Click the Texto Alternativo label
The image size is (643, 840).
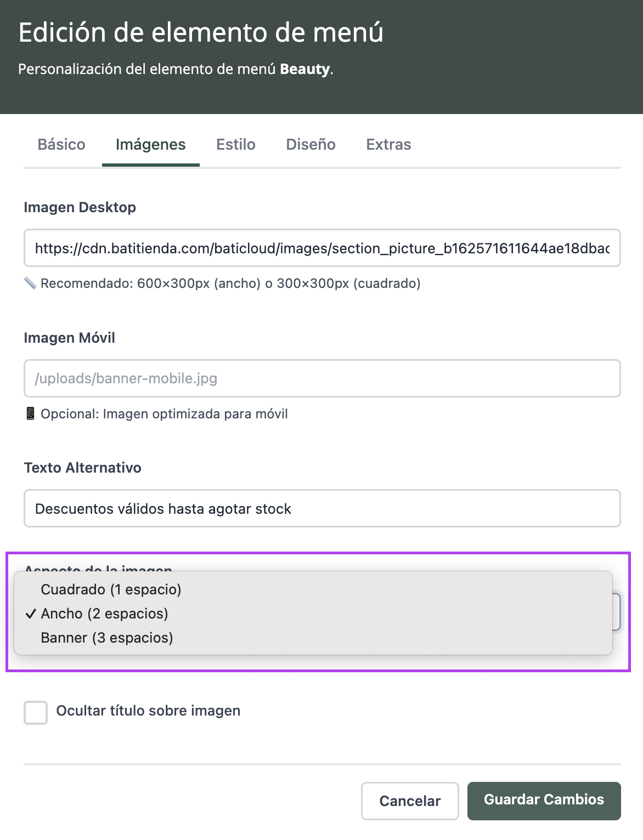(83, 468)
